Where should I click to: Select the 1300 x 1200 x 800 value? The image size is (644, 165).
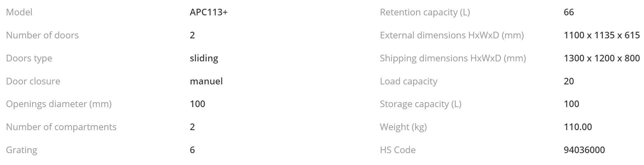[x=602, y=58]
